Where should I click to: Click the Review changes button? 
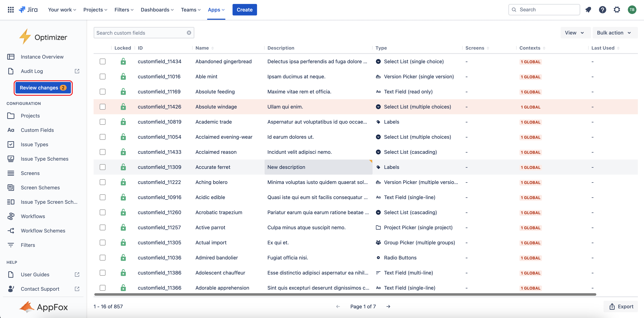click(43, 88)
